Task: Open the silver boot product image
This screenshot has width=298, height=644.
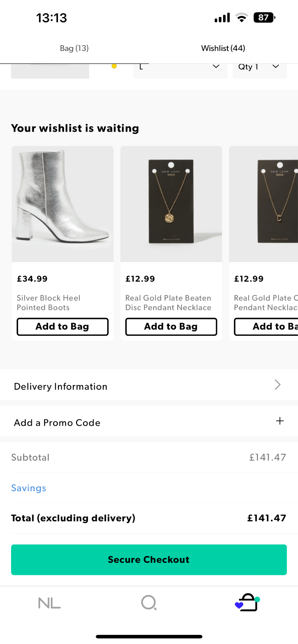Action: 62,204
